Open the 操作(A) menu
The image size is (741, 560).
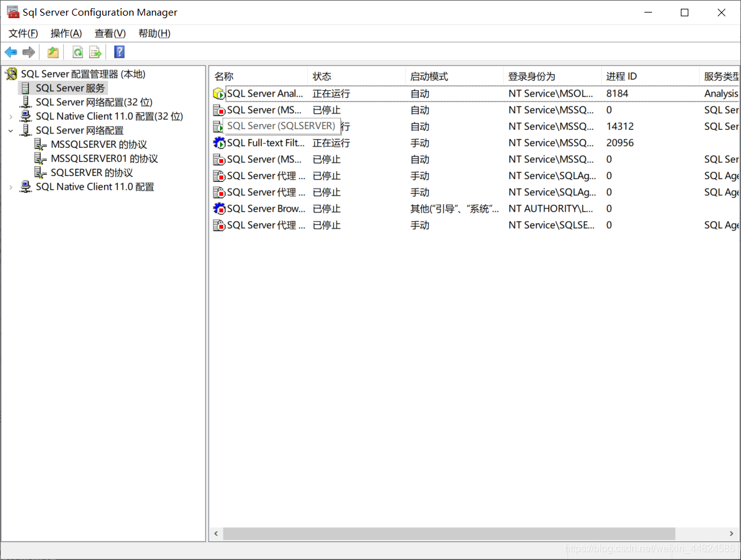click(x=66, y=34)
